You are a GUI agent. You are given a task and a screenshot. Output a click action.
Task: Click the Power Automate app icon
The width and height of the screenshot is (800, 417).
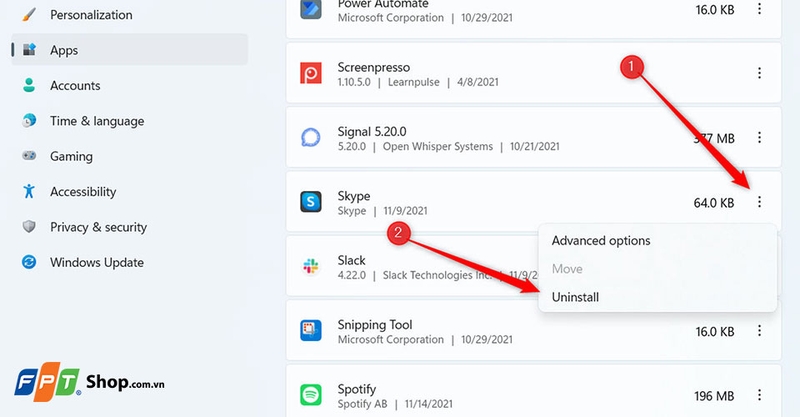311,9
